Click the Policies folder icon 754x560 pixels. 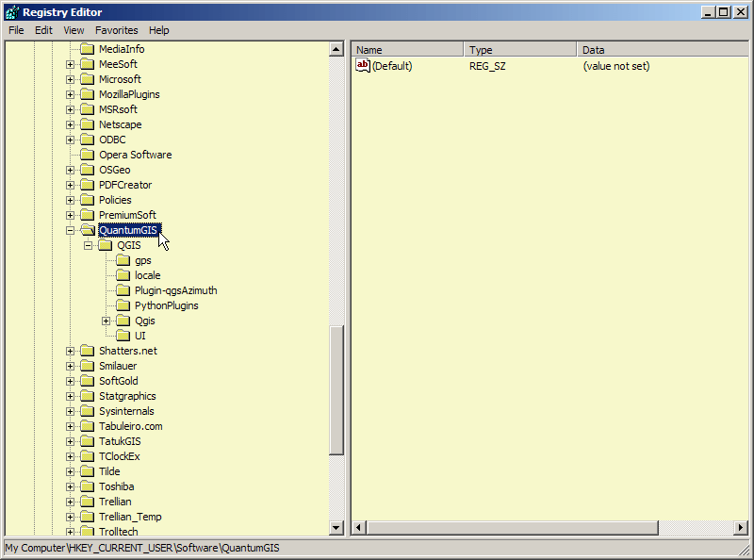tap(87, 200)
